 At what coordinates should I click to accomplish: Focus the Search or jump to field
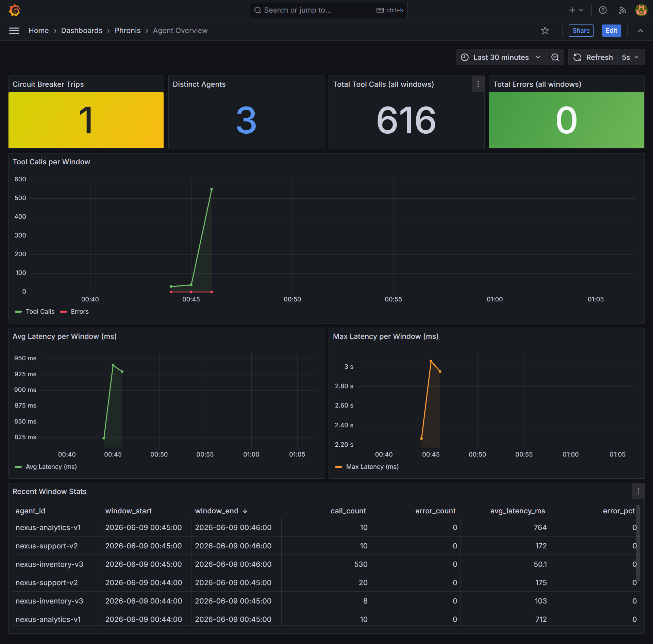click(329, 10)
